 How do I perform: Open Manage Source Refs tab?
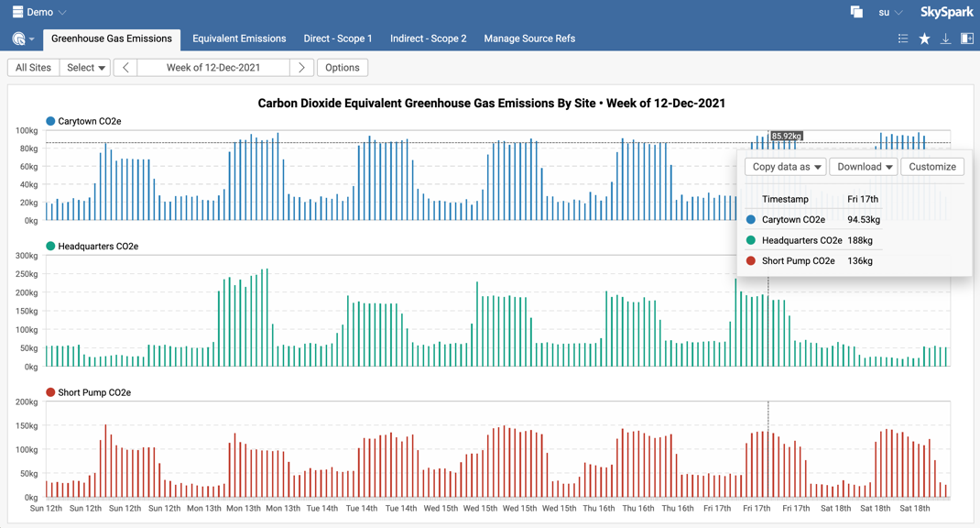point(529,38)
